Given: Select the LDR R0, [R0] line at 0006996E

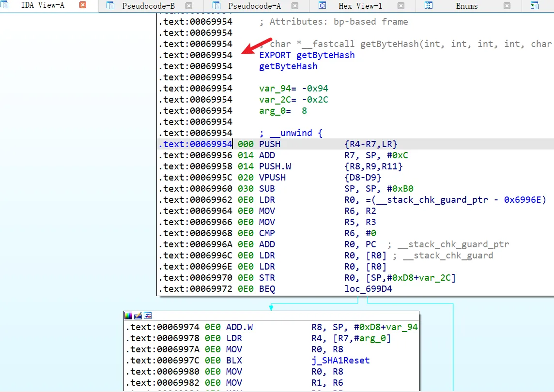Looking at the screenshot, I should point(323,267).
